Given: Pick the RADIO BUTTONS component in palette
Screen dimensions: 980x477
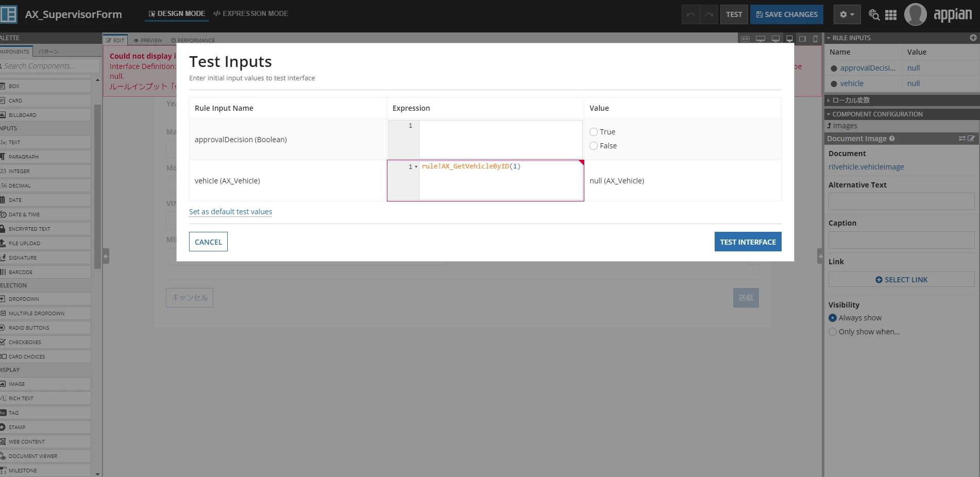Looking at the screenshot, I should [x=45, y=328].
